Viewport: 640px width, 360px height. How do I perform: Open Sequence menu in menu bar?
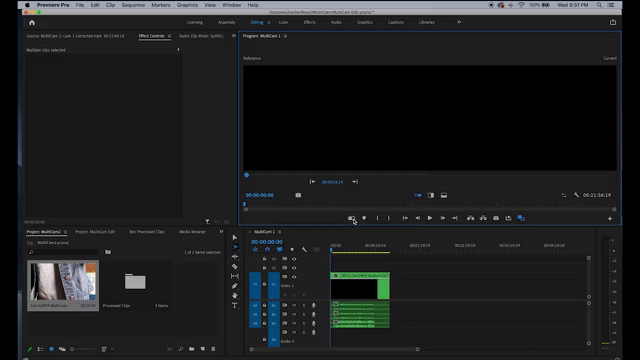[133, 5]
